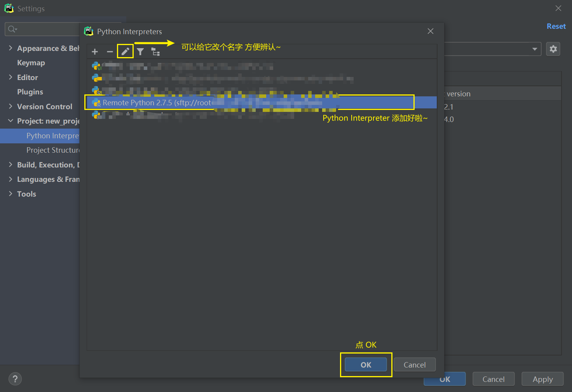Viewport: 572px width, 392px height.
Task: Open the Plugins settings page
Action: [30, 92]
